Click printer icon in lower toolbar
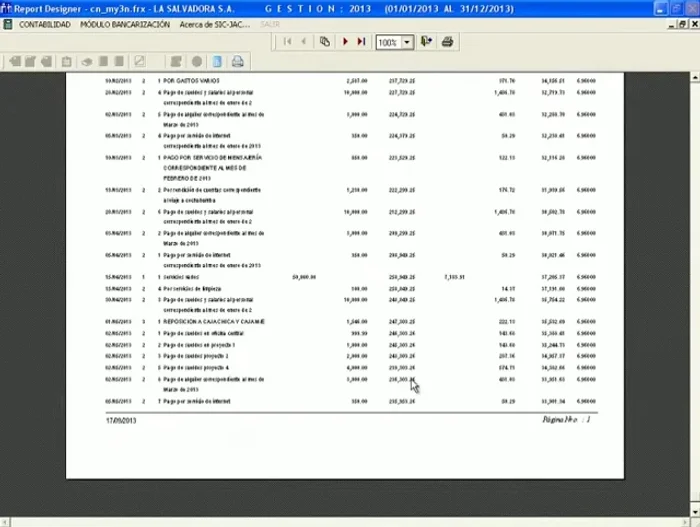 (237, 62)
